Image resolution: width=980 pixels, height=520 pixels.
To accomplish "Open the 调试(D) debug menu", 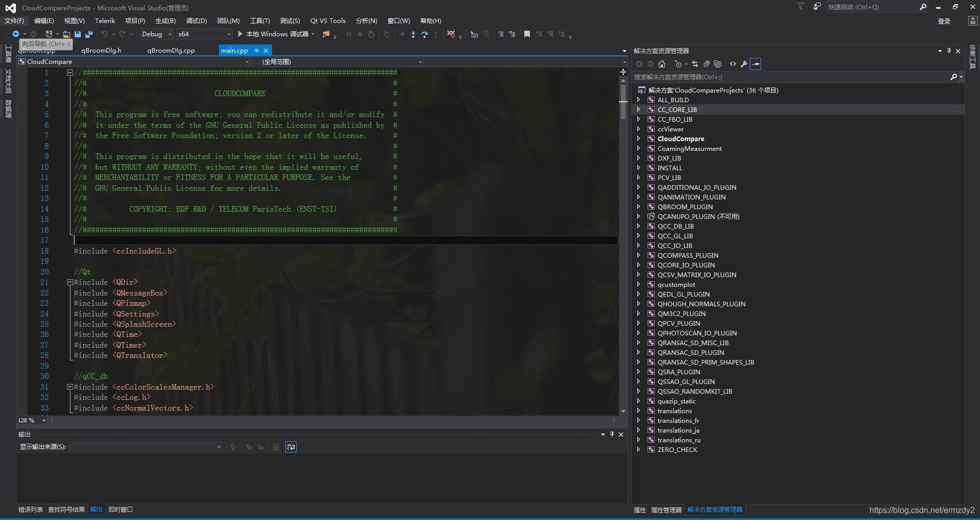I will click(196, 21).
